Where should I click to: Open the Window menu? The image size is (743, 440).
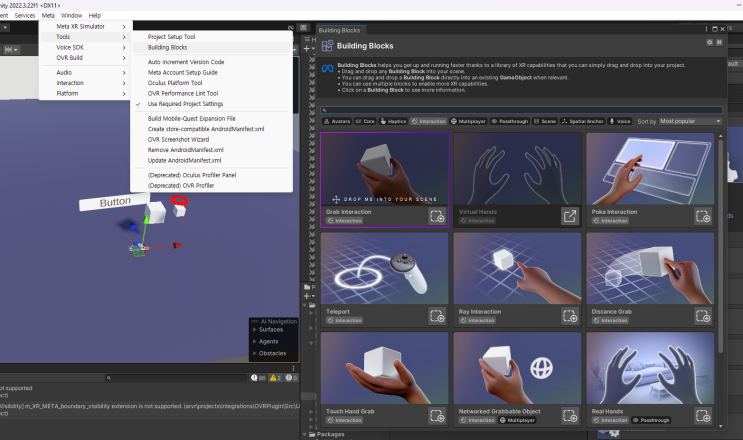point(72,16)
